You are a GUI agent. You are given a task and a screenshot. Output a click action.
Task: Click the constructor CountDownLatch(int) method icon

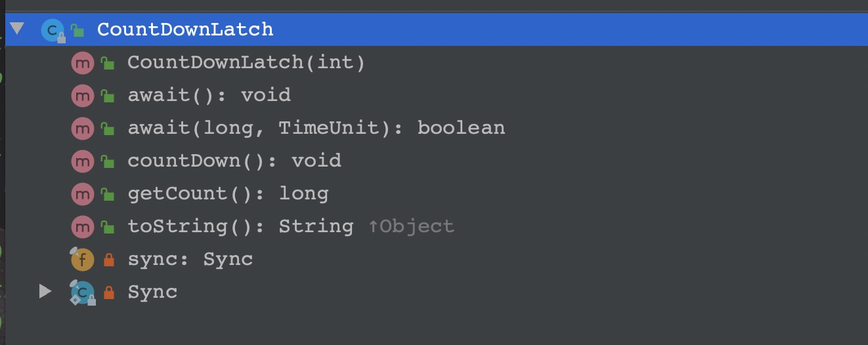pos(82,63)
